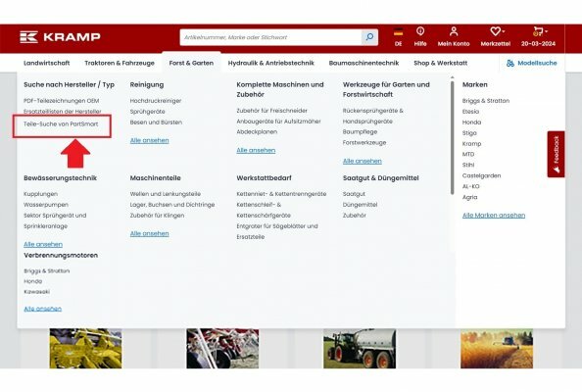
Task: Select Hochdruckreiniger under Reinigung
Action: pos(156,101)
